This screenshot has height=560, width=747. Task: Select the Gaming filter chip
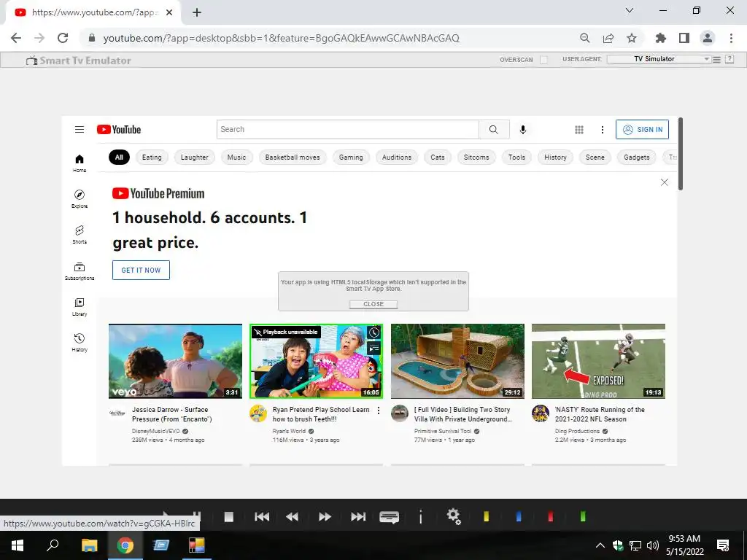[x=351, y=157]
